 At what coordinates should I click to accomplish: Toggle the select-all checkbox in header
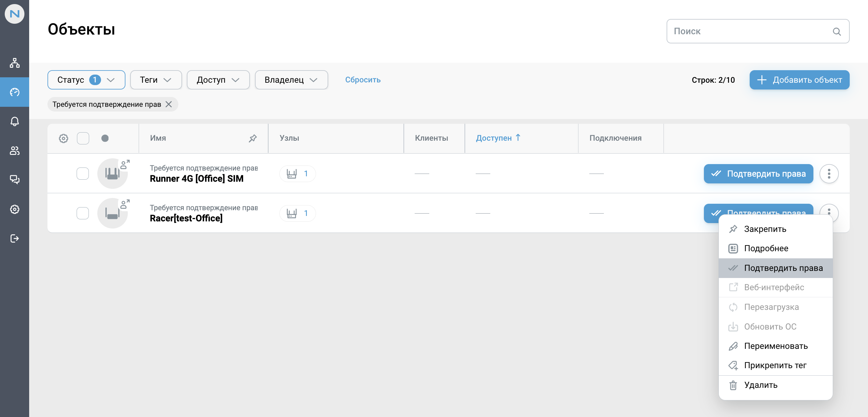[x=83, y=138]
